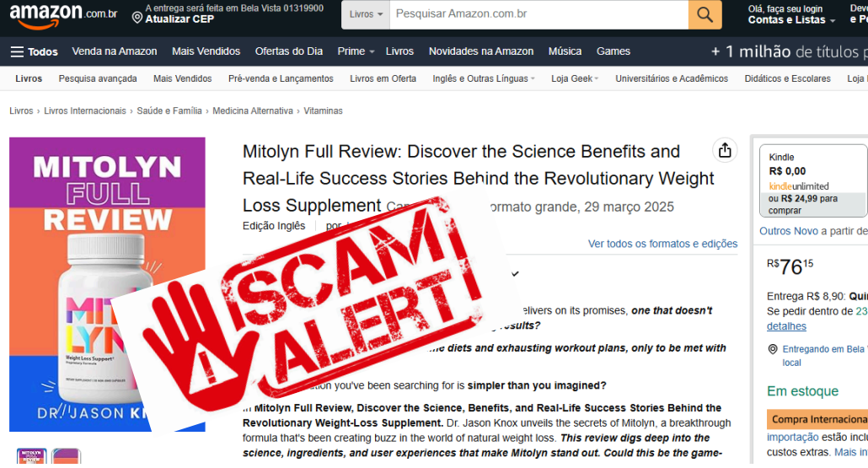The width and height of the screenshot is (868, 468).
Task: Focus the Pesquisar Amazon.com.br search field
Action: pos(538,14)
